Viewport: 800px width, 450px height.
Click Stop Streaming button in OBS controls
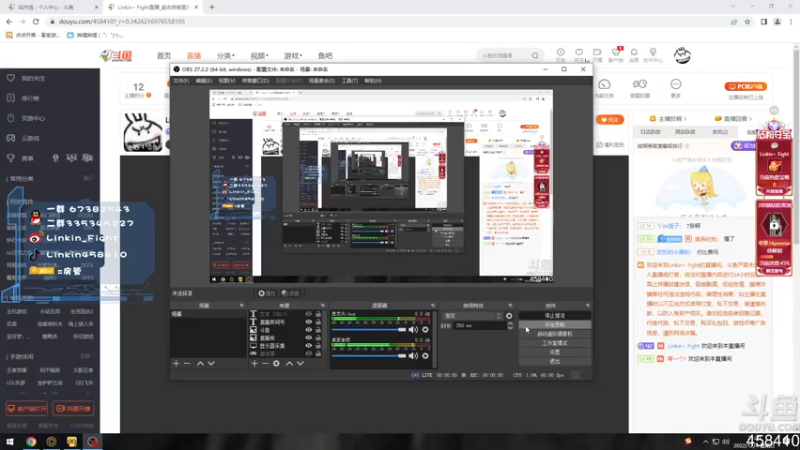point(555,316)
